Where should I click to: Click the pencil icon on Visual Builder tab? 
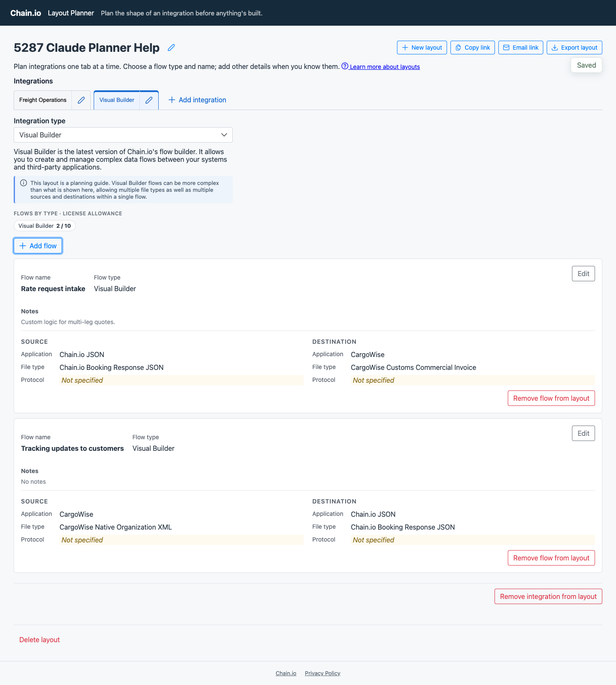tap(149, 100)
